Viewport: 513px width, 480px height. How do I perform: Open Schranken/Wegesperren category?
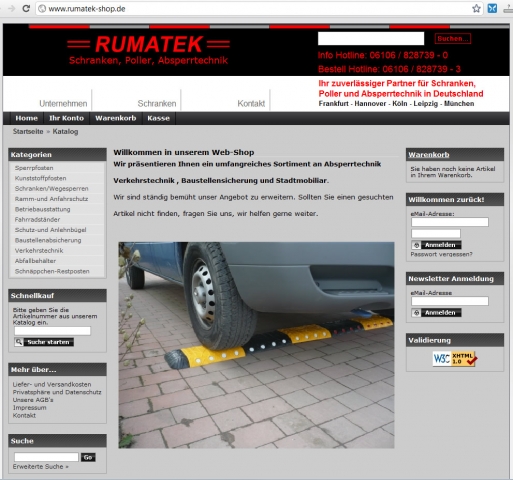coord(51,189)
